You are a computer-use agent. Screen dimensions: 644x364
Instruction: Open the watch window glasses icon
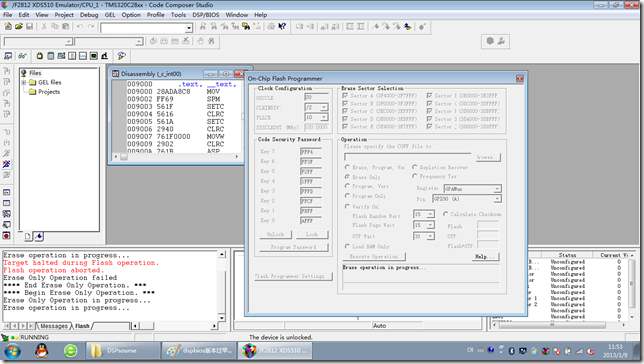click(22, 56)
